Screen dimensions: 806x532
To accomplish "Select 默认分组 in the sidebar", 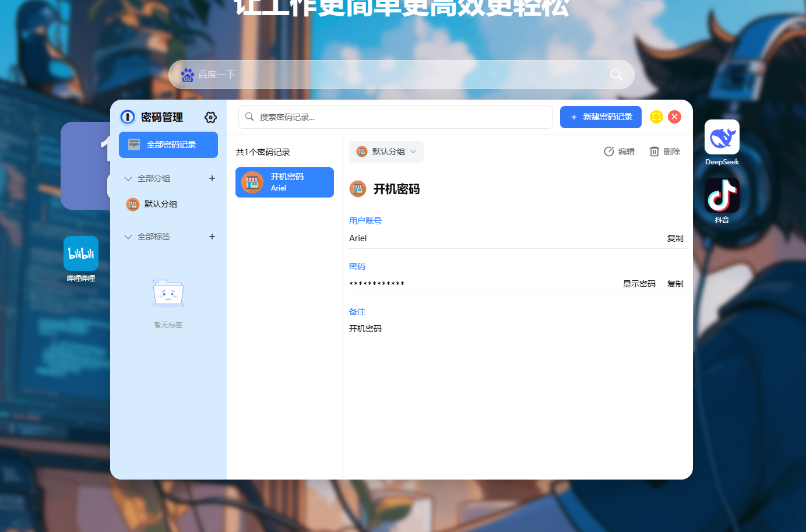I will coord(160,204).
